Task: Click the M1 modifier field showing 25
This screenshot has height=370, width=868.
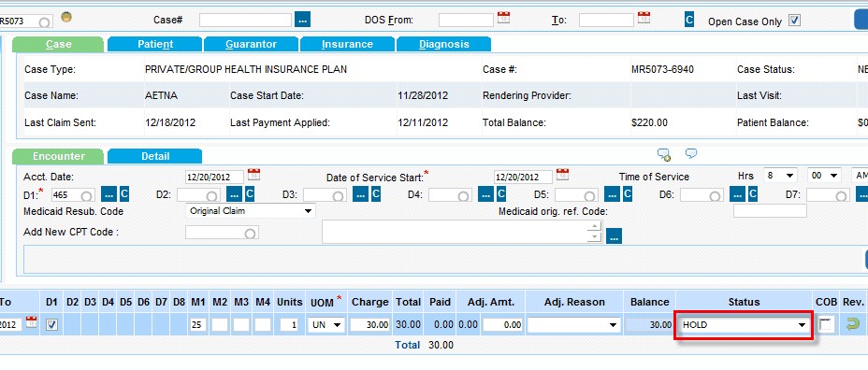Action: coord(197,325)
